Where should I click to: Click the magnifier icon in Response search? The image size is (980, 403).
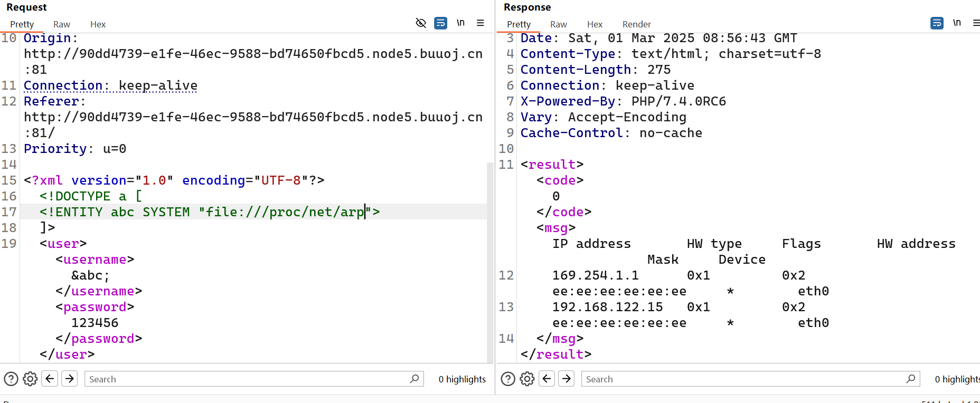tap(911, 379)
